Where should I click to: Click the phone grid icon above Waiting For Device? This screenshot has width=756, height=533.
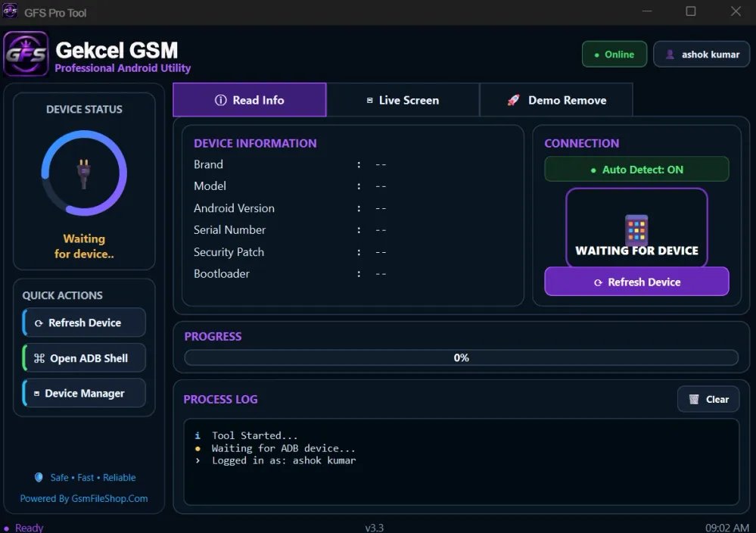[x=636, y=229]
